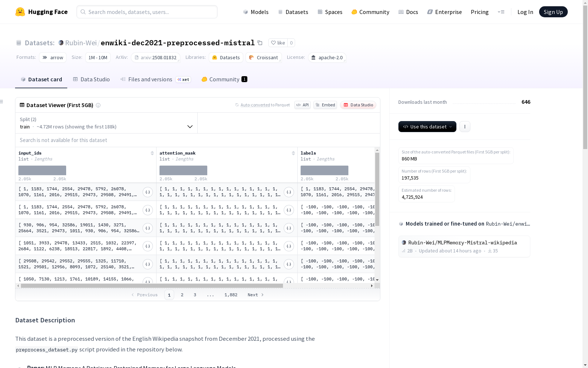Focus the search models, datasets, users field

click(147, 12)
